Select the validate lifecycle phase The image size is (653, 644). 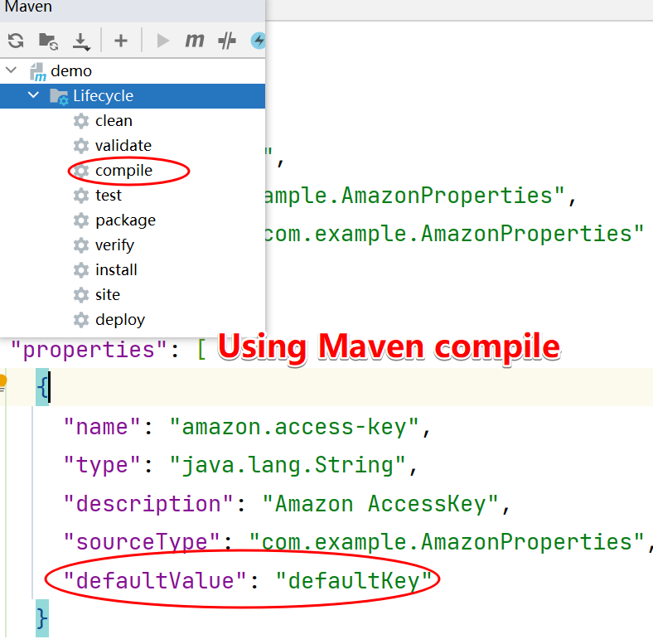point(123,145)
